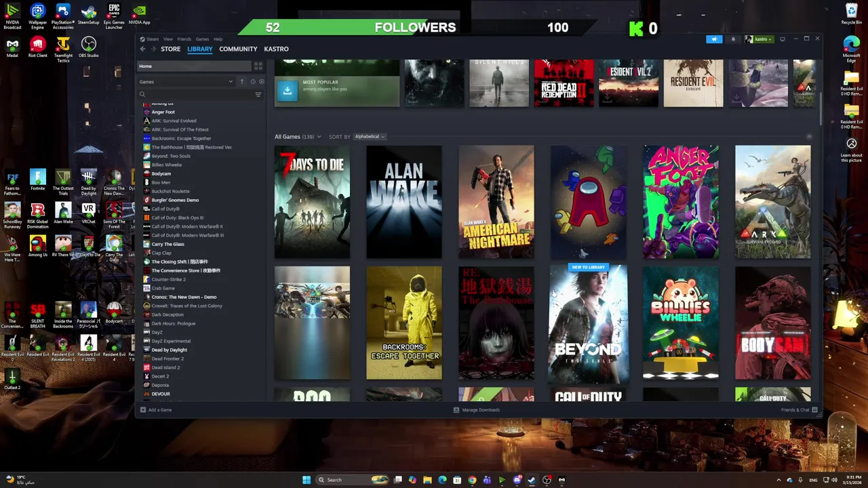Image resolution: width=868 pixels, height=488 pixels.
Task: Toggle recent-activity clock filter icon
Action: point(252,81)
